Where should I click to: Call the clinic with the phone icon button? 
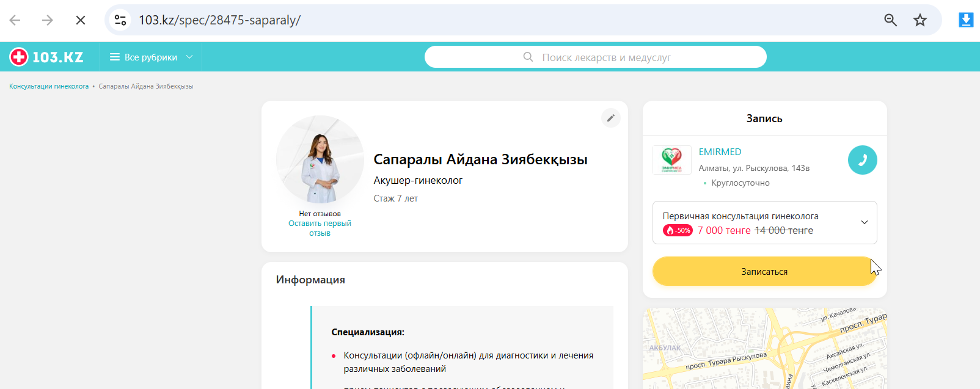[862, 160]
